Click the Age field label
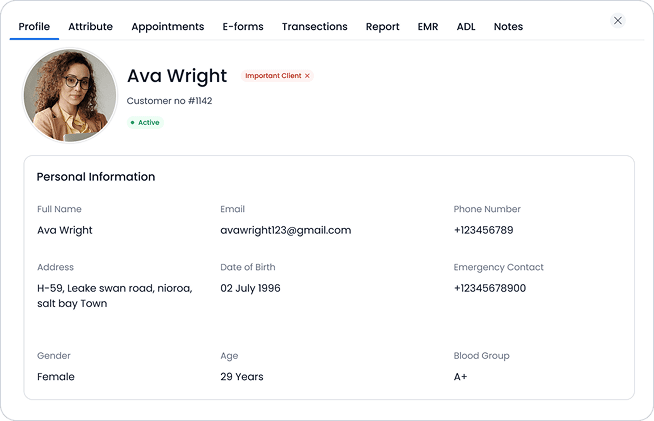654x421 pixels. point(229,356)
